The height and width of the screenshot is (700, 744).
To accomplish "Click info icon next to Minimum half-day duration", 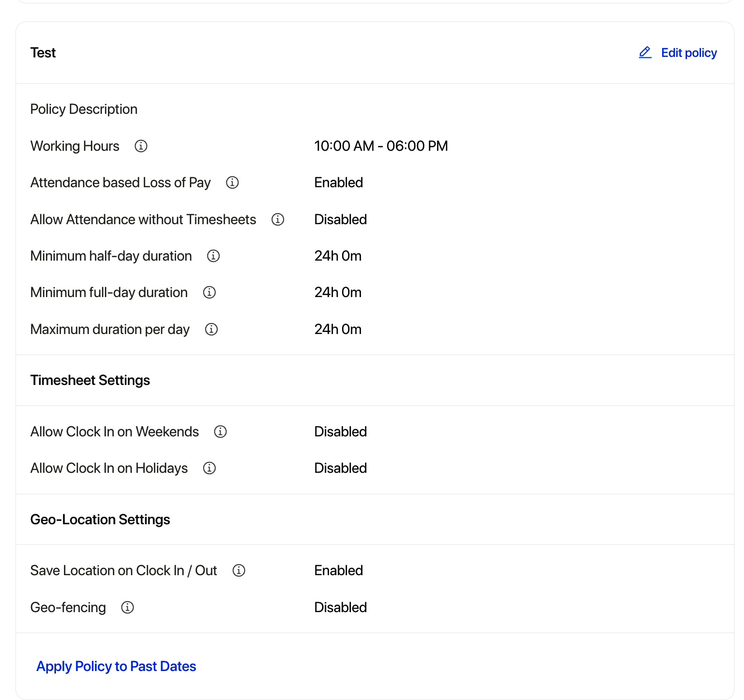I will tap(213, 256).
